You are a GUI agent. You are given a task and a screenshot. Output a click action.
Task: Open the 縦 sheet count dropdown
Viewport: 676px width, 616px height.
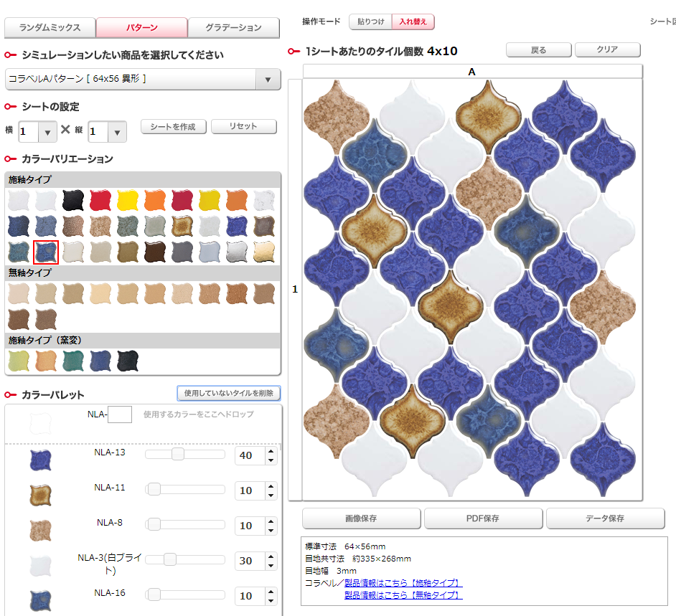tap(117, 132)
